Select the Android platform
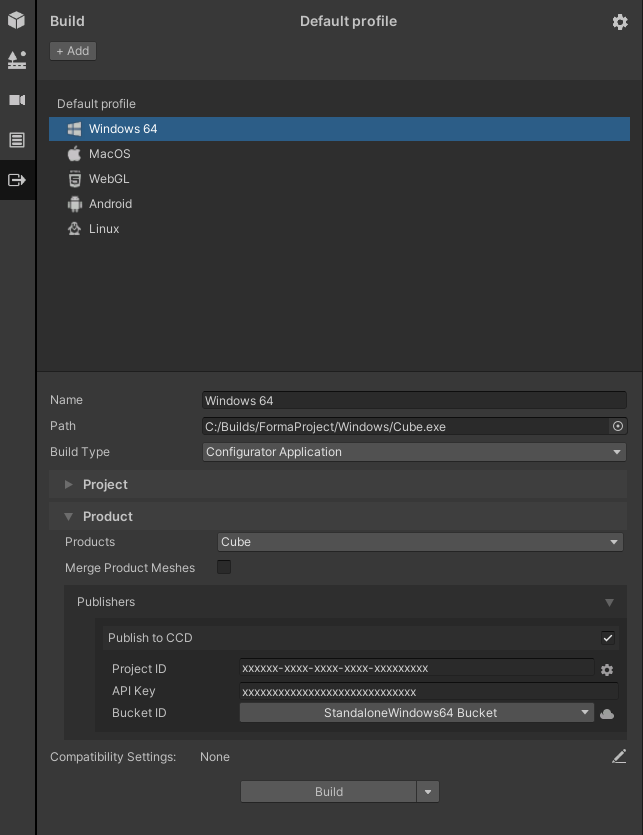The width and height of the screenshot is (643, 835). [110, 204]
